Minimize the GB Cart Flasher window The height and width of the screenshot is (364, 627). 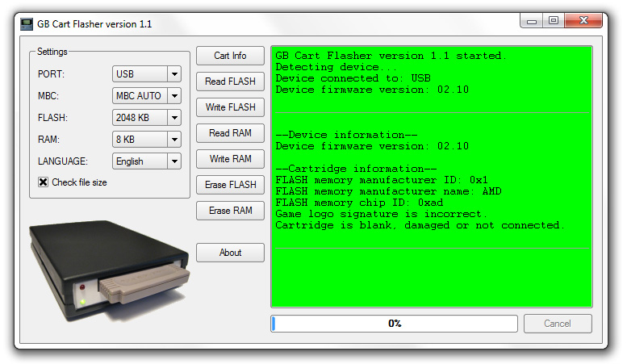pyautogui.click(x=530, y=21)
